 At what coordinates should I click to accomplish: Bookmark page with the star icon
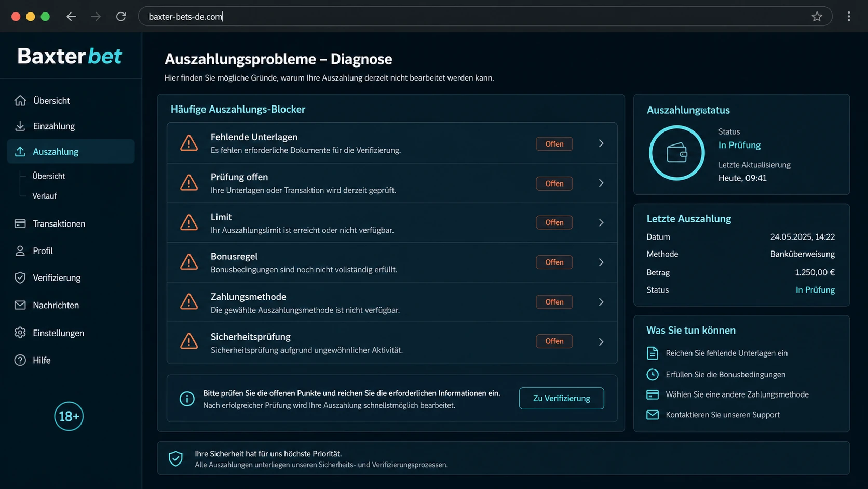817,17
